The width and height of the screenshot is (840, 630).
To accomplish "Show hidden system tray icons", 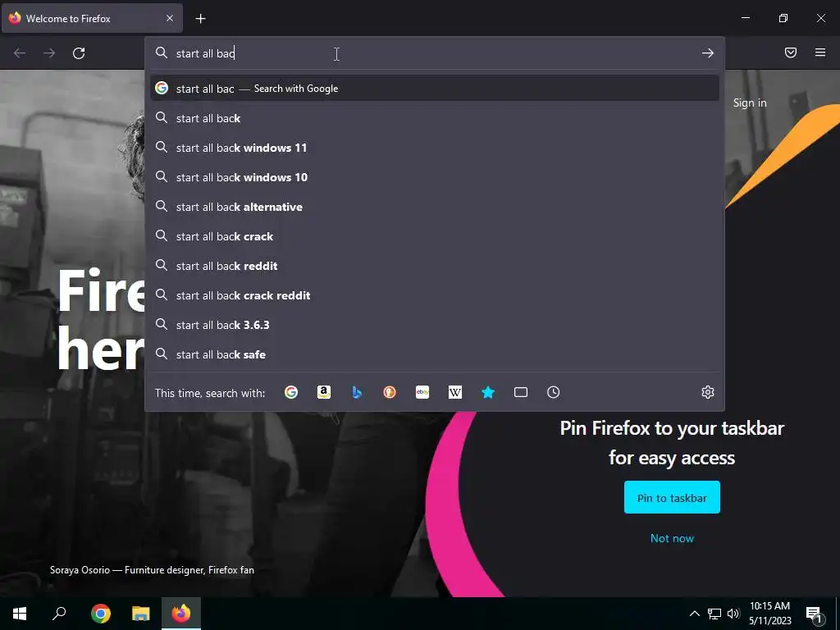I will click(694, 614).
